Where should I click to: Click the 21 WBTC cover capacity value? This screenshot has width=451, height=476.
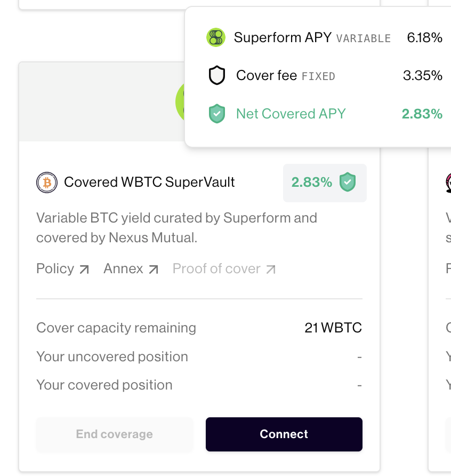click(333, 328)
